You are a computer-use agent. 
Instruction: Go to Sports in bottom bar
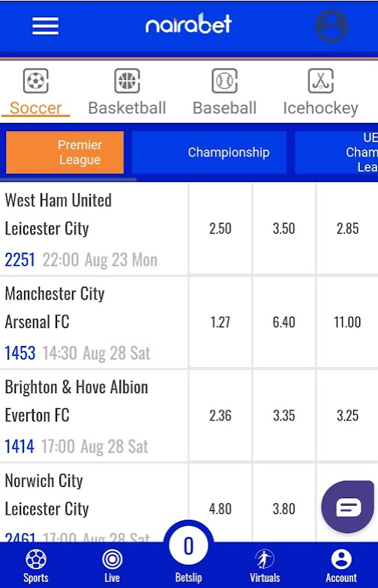(x=36, y=566)
